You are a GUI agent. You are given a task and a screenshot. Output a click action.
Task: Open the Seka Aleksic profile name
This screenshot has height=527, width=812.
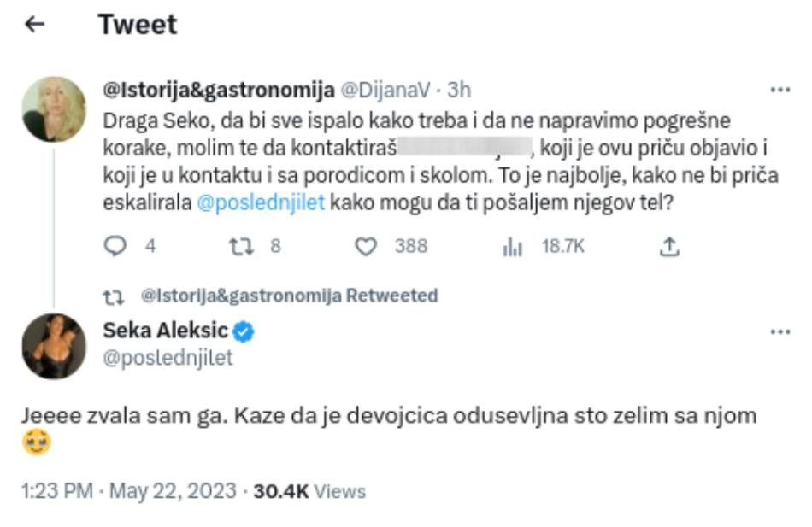click(x=165, y=331)
